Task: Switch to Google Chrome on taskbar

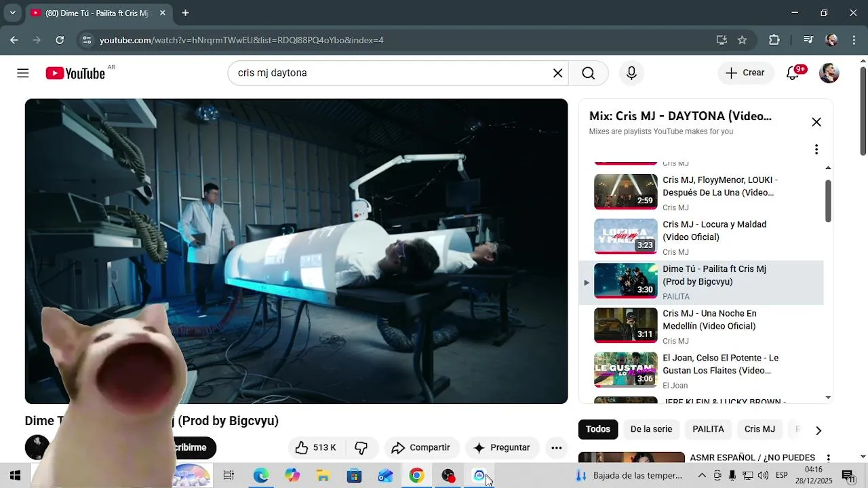Action: [x=416, y=476]
